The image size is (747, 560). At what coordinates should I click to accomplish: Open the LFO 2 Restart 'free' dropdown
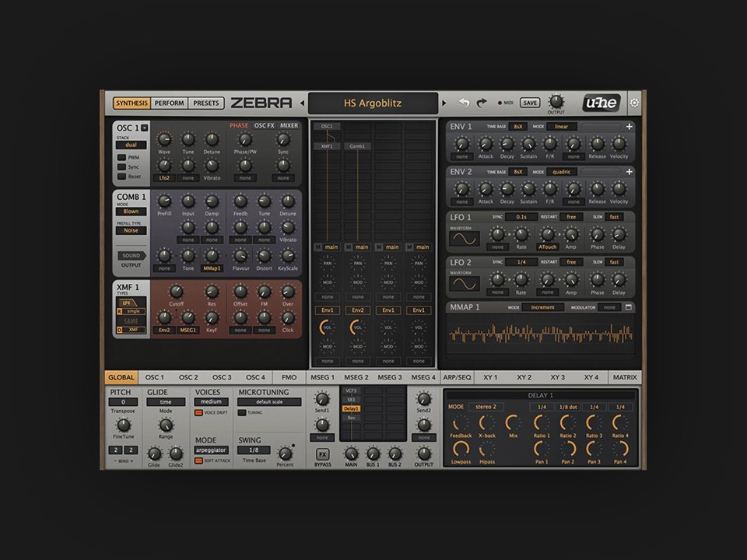click(571, 262)
